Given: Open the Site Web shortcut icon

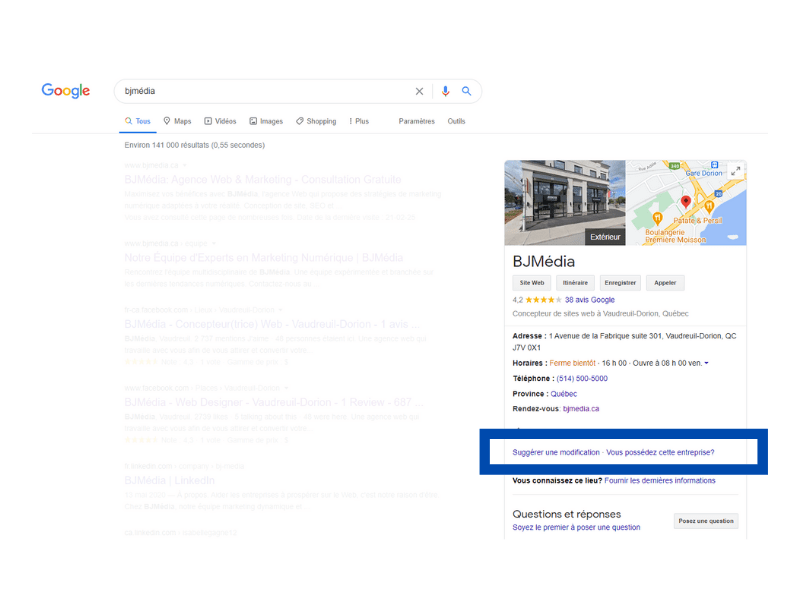Looking at the screenshot, I should [531, 283].
